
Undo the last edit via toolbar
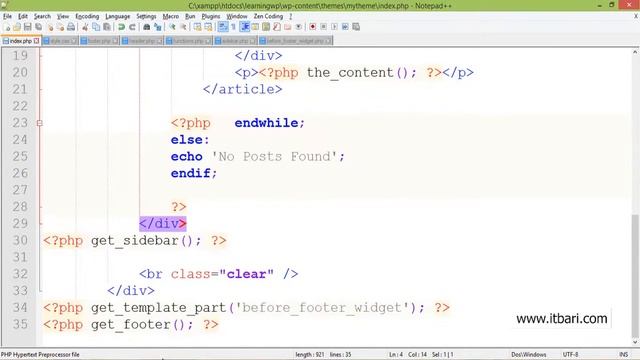[121, 27]
